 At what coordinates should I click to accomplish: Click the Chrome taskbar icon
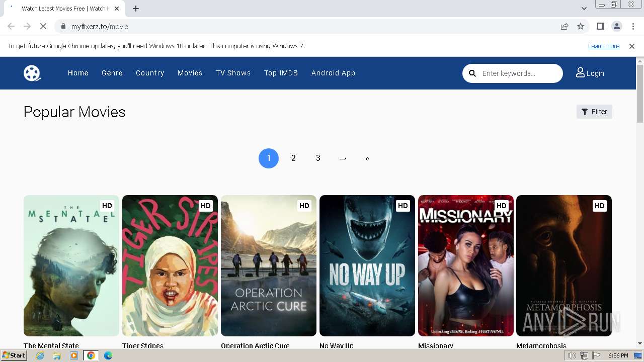click(x=91, y=355)
